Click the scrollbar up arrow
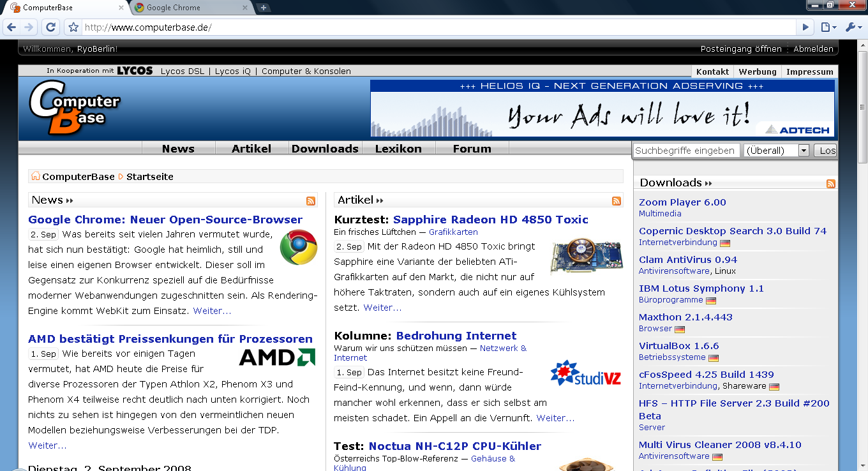The image size is (868, 471). pyautogui.click(x=862, y=45)
